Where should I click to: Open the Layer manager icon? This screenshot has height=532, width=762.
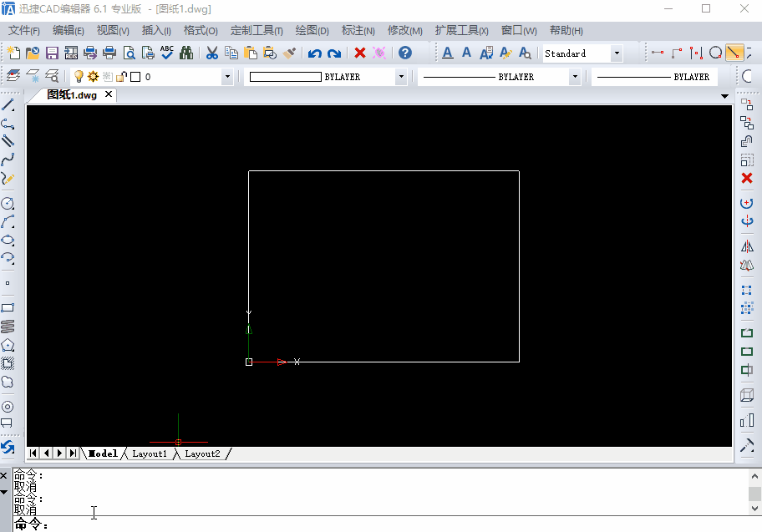13,76
